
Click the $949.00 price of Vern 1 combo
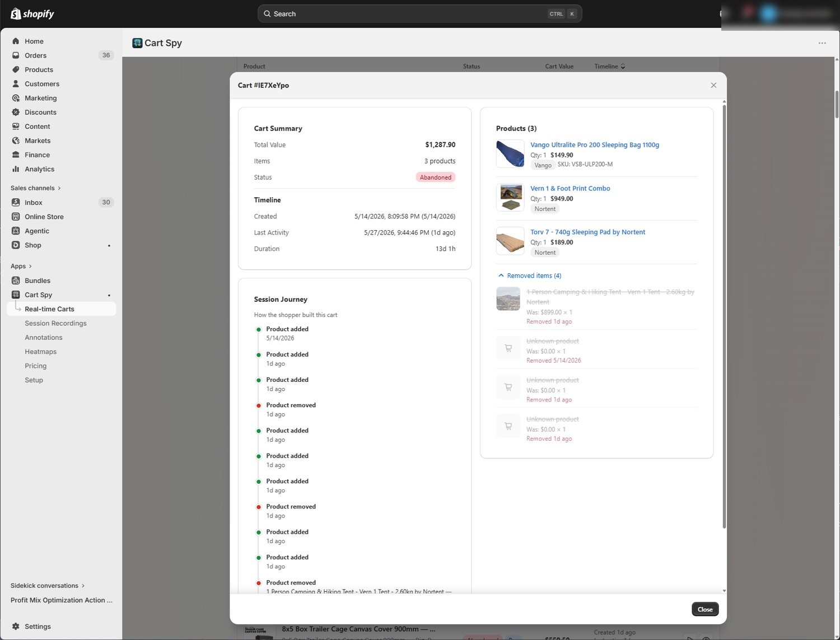[562, 199]
